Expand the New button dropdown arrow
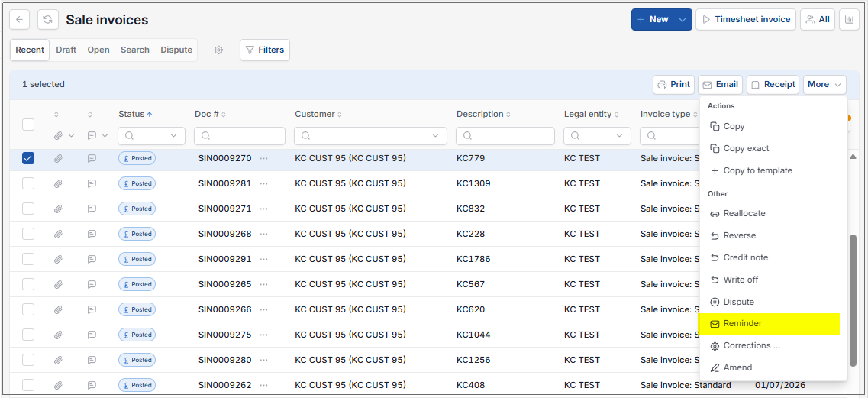This screenshot has height=398, width=868. pyautogui.click(x=682, y=19)
